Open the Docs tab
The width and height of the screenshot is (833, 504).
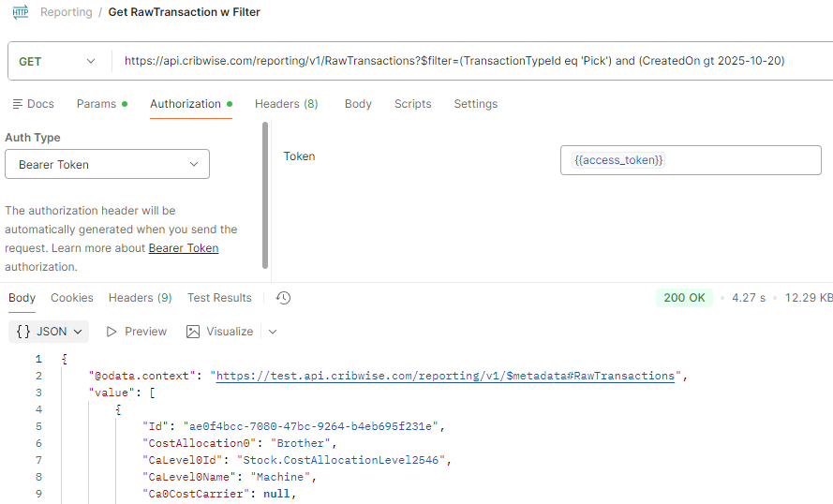(x=34, y=104)
